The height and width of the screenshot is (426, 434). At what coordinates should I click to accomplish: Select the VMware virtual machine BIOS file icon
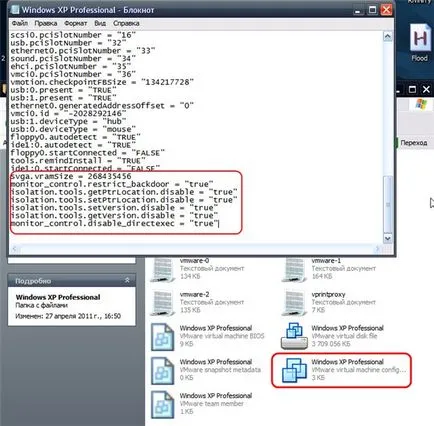[x=162, y=337]
